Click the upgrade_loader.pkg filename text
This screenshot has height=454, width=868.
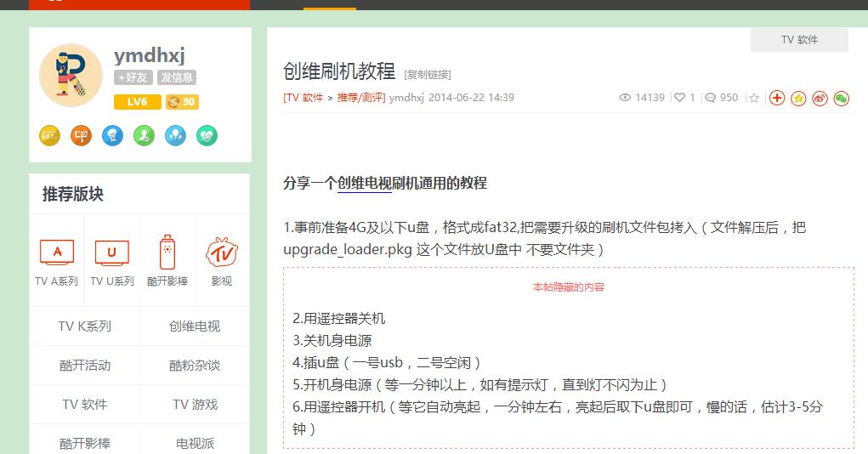pos(348,250)
